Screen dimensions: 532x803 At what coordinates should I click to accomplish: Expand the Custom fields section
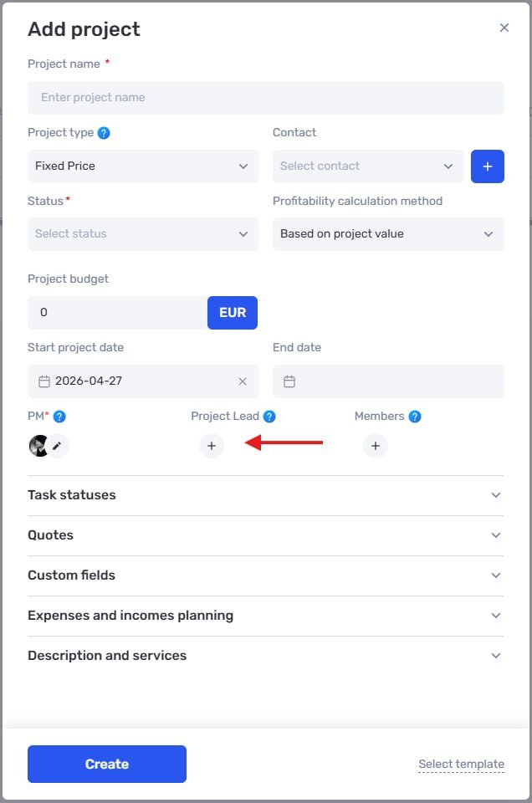click(x=265, y=575)
